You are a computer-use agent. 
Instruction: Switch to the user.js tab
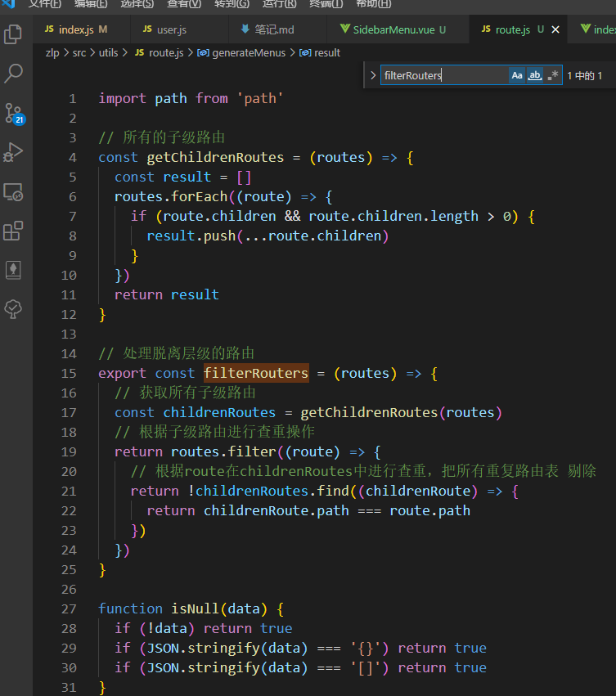[x=171, y=29]
